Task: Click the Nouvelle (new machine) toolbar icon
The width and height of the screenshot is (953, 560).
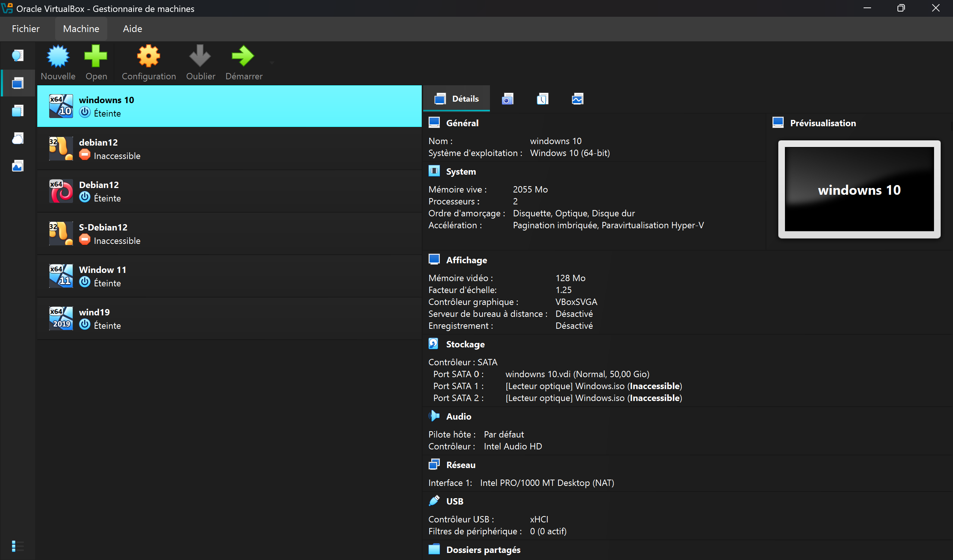Action: tap(58, 56)
